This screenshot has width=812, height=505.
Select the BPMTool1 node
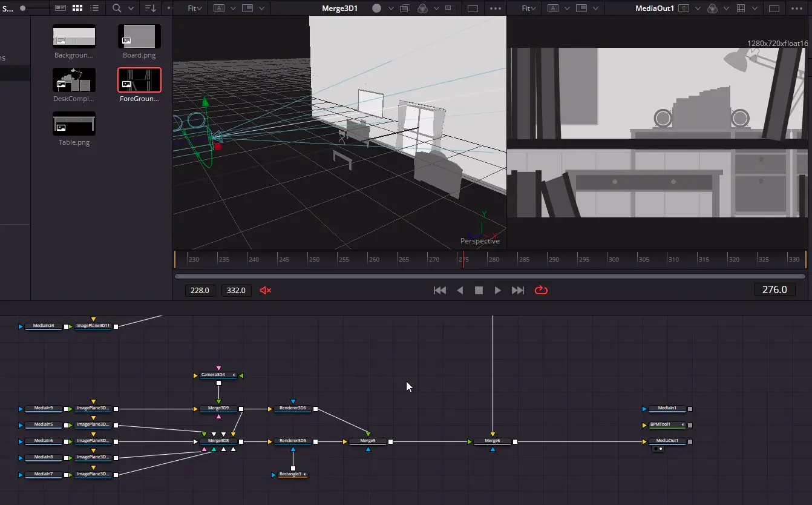coord(667,425)
